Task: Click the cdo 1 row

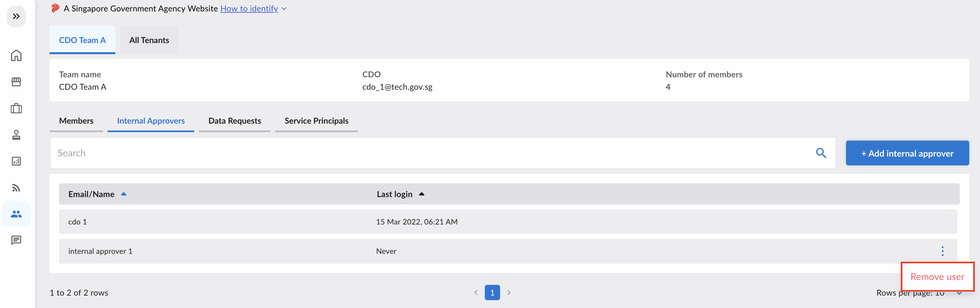Action: [x=508, y=222]
